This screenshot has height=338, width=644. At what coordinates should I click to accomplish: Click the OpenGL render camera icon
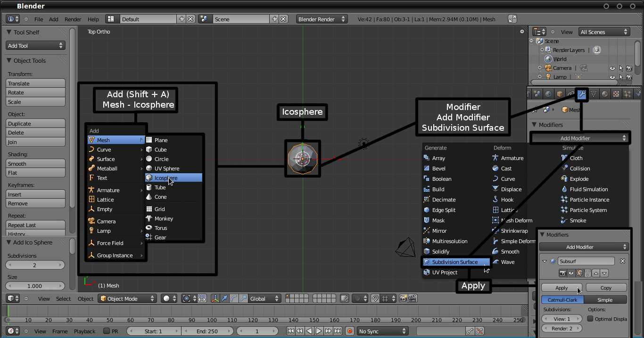[x=403, y=298]
